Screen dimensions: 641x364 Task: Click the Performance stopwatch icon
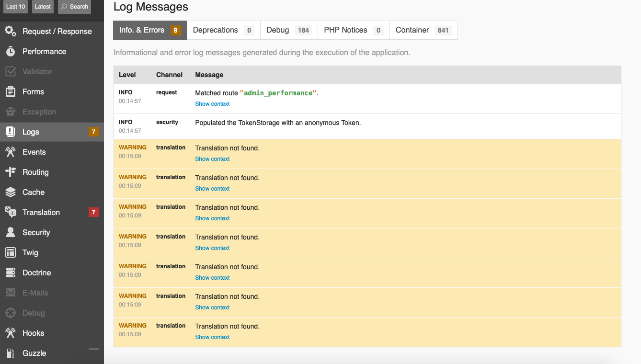pyautogui.click(x=11, y=51)
